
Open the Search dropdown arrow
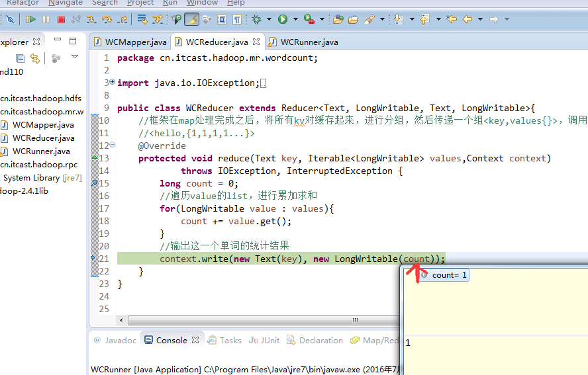tap(382, 19)
